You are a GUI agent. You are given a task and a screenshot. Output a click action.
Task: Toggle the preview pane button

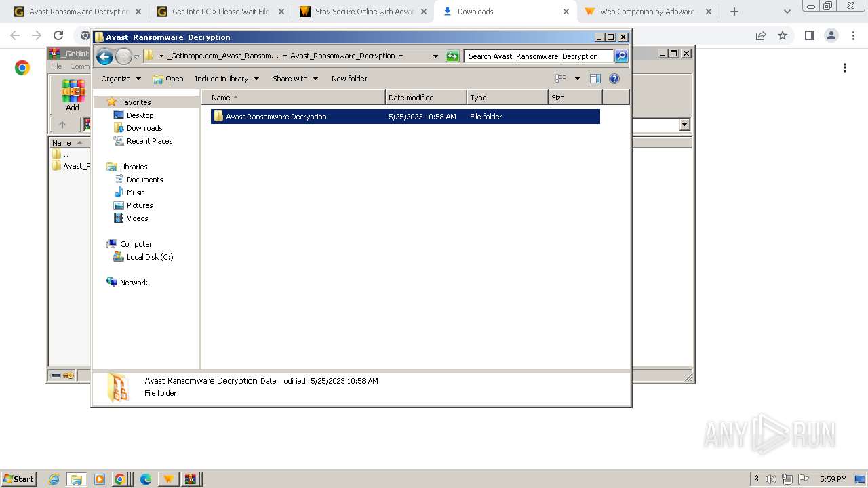pyautogui.click(x=595, y=79)
